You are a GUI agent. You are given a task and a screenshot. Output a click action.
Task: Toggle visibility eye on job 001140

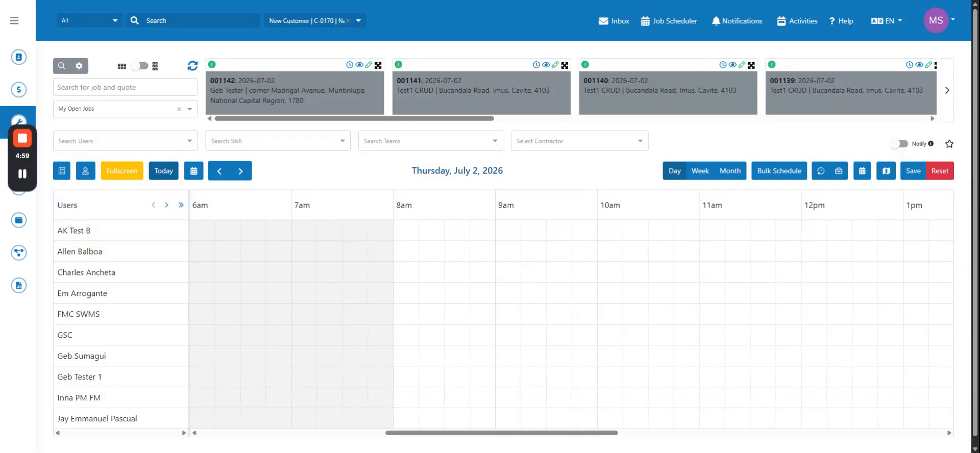(732, 65)
